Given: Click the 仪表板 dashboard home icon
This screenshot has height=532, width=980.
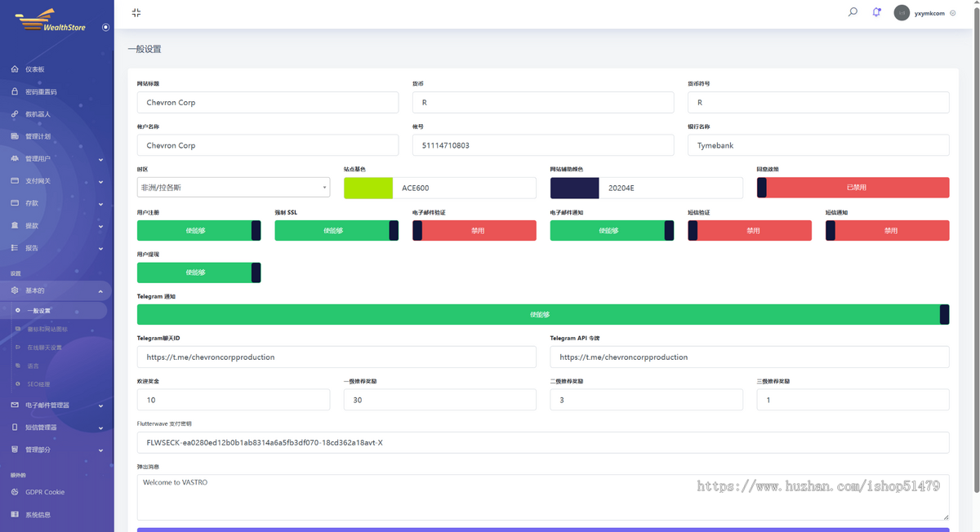Looking at the screenshot, I should tap(15, 69).
